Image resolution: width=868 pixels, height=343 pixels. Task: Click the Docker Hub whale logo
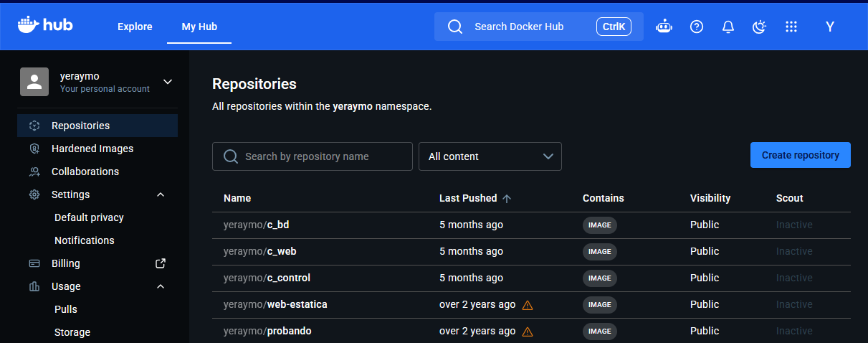[x=45, y=26]
